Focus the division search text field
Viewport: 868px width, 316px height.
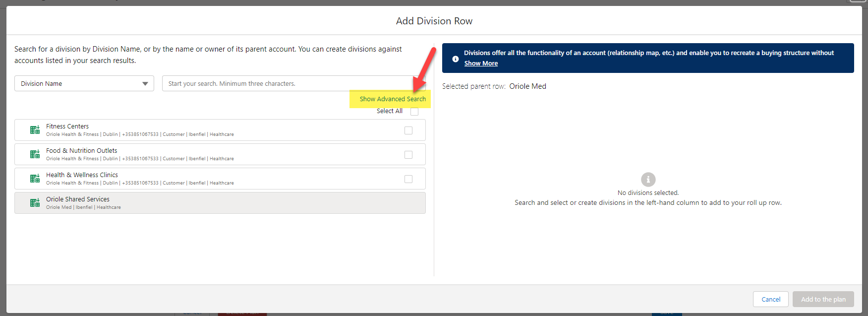[288, 83]
